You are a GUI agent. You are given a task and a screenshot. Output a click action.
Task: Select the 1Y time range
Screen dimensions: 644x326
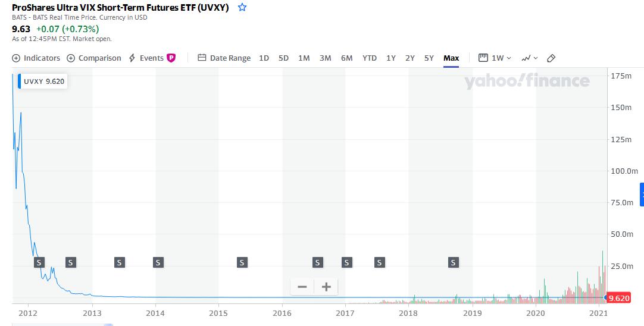[390, 58]
